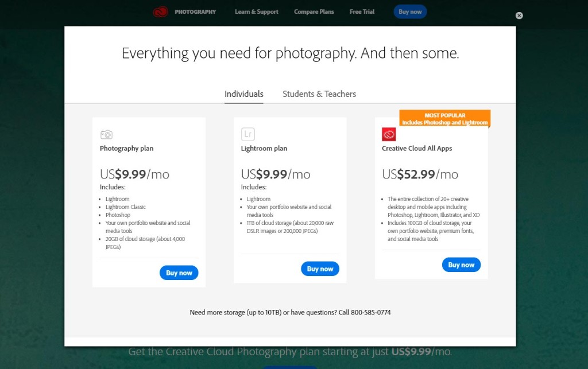This screenshot has width=588, height=369.
Task: Click 'The entire collection of 20+ creative' item
Action: pos(434,207)
